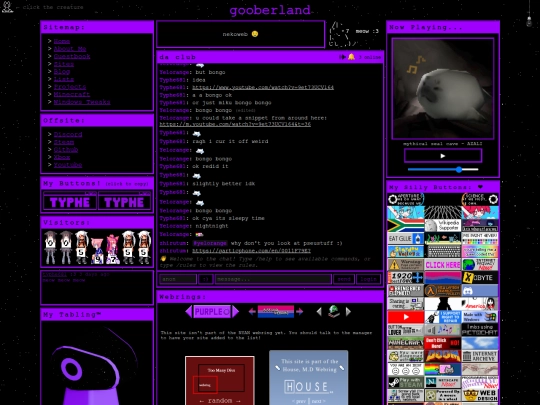540x405 pixels.
Task: Toggle the chat sound speaker icon
Action: coord(342,57)
